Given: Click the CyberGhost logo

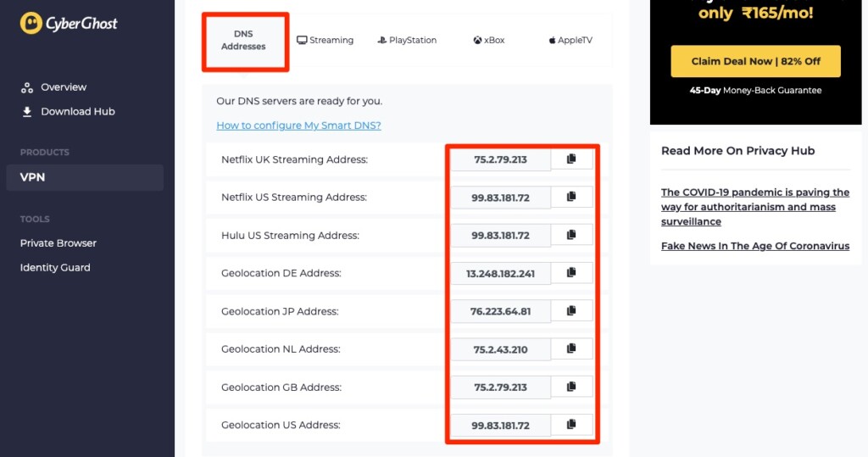Looking at the screenshot, I should tap(69, 23).
